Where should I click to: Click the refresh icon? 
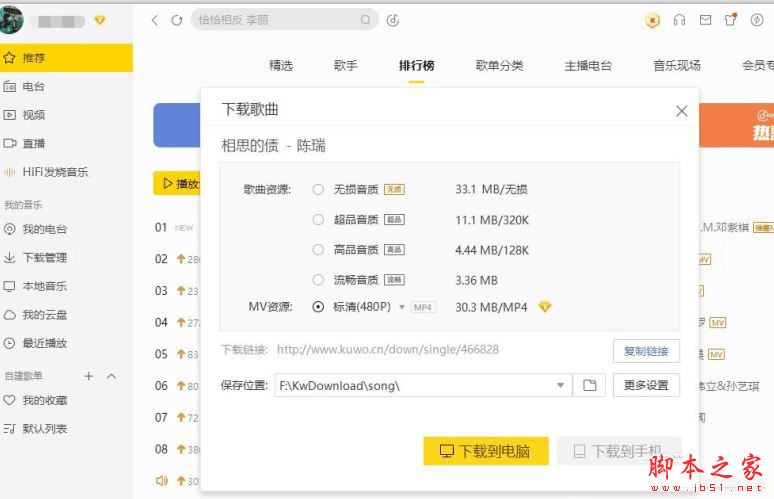177,20
